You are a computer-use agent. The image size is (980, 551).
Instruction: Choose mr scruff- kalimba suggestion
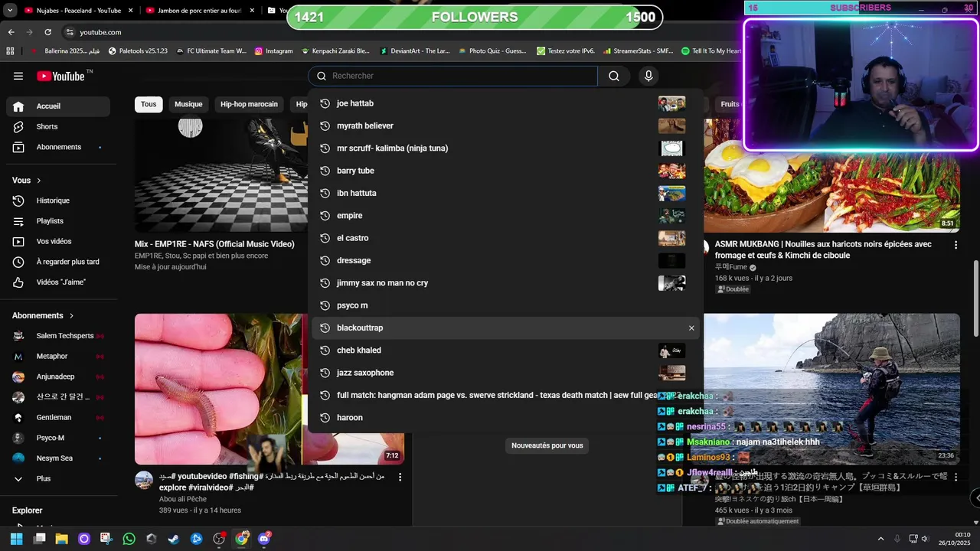click(505, 148)
